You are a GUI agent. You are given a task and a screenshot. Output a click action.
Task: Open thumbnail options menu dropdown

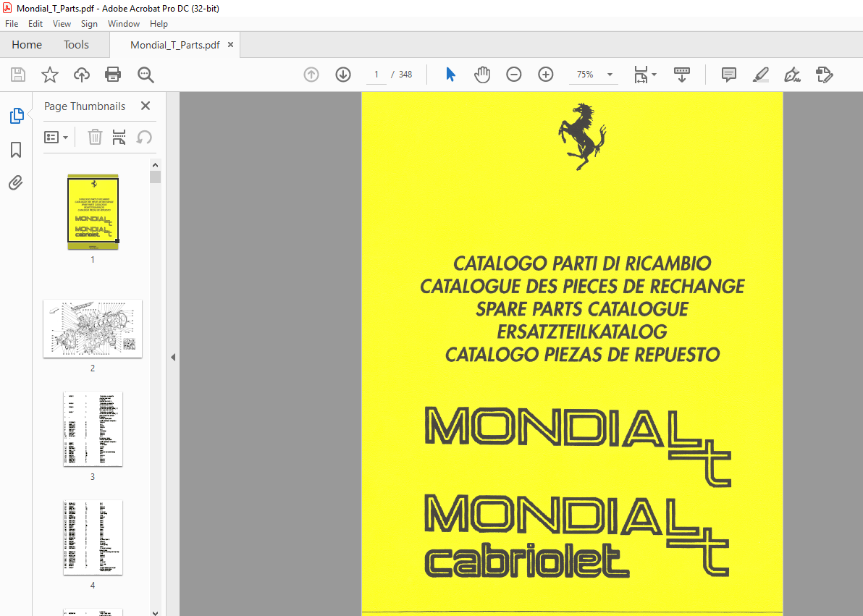click(x=56, y=137)
